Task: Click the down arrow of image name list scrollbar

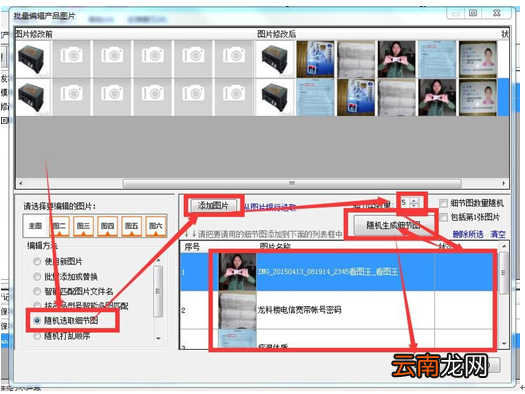Action: tap(504, 344)
